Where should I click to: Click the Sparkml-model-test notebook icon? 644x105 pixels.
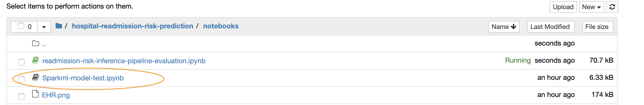pos(36,77)
